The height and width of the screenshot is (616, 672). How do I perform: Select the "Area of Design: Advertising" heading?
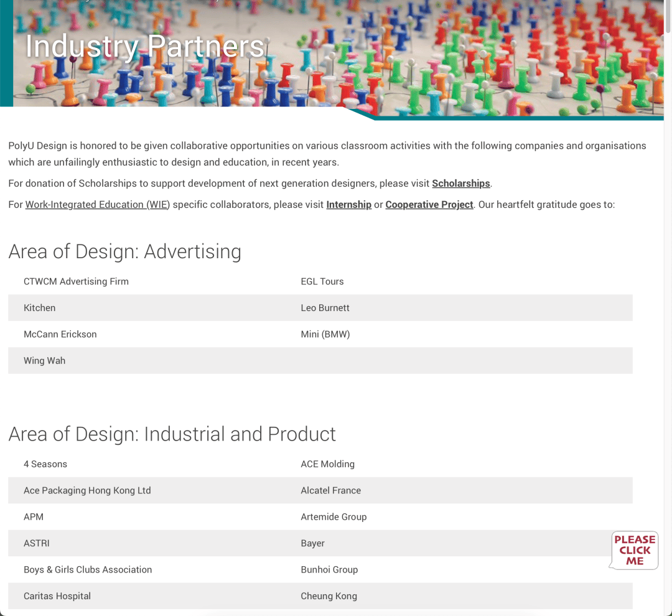pos(124,251)
